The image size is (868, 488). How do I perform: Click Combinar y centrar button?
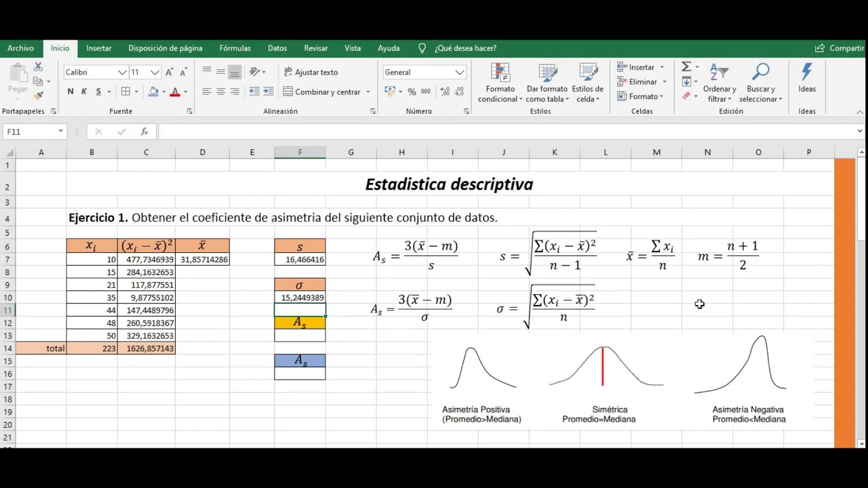(322, 91)
